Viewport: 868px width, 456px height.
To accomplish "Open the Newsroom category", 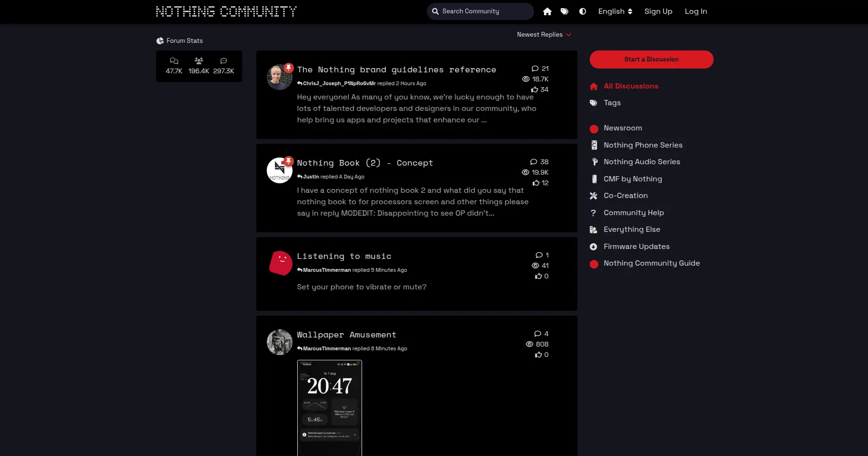I will (x=623, y=128).
